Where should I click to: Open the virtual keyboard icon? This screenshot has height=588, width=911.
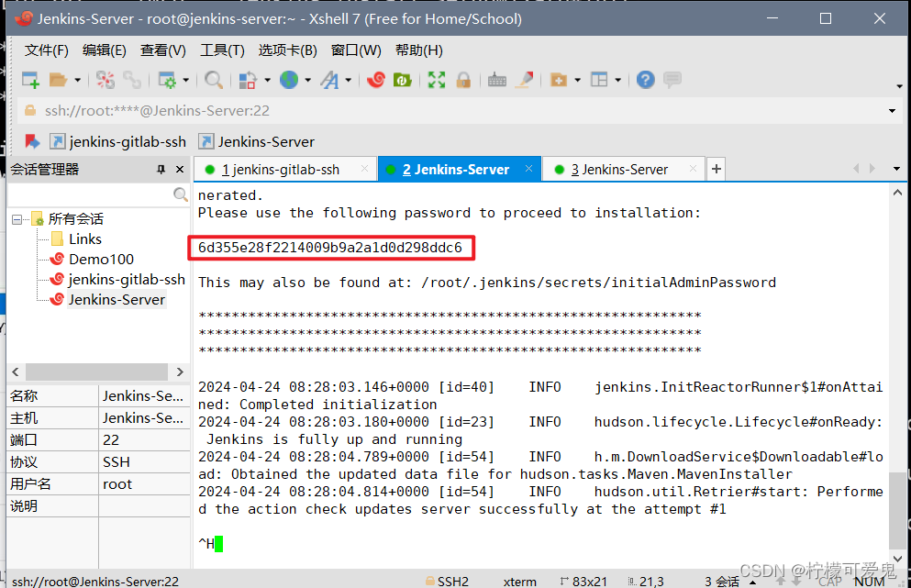click(496, 80)
